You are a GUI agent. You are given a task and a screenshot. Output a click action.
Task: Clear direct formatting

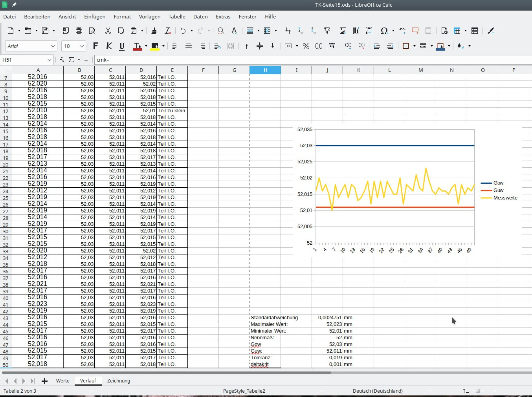coord(167,31)
